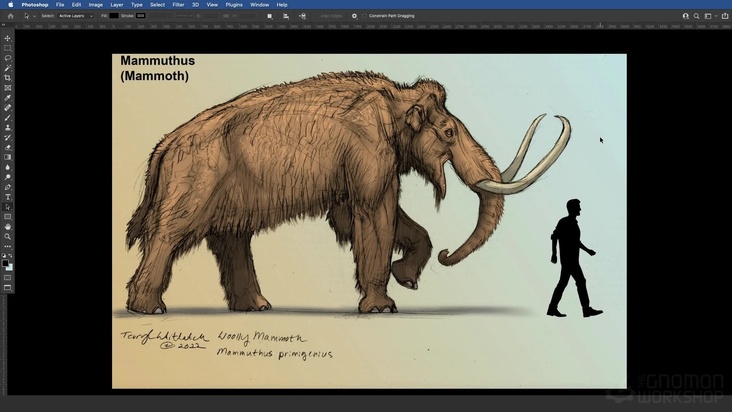The image size is (732, 412).
Task: Open the tool preset picker arrow
Action: 34,16
